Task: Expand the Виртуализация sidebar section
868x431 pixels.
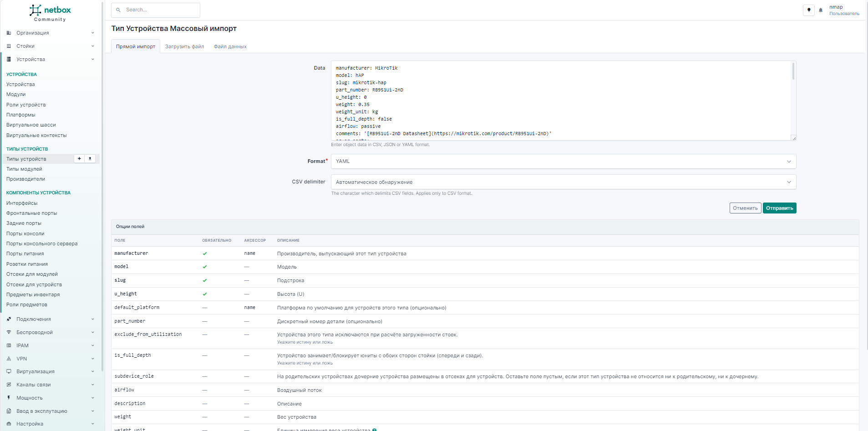Action: [x=50, y=371]
